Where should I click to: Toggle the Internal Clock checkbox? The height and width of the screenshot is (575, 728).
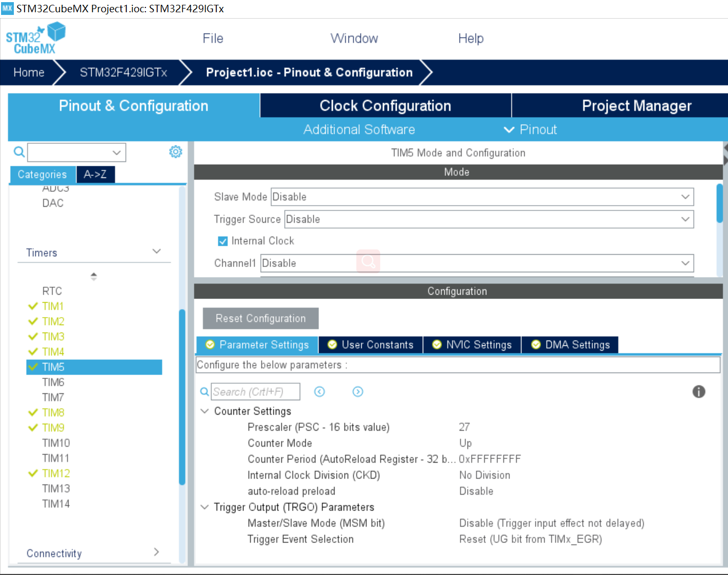[223, 241]
